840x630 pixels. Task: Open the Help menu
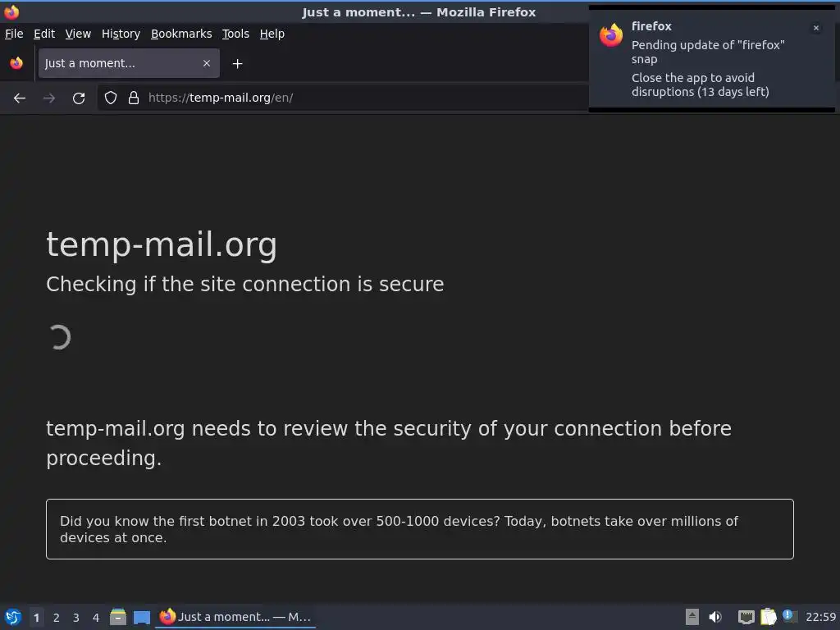tap(272, 34)
